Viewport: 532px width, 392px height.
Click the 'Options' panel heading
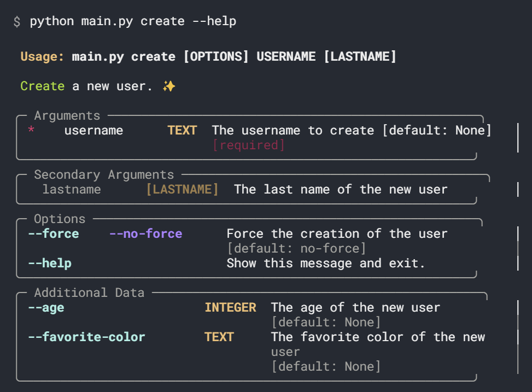pos(60,219)
